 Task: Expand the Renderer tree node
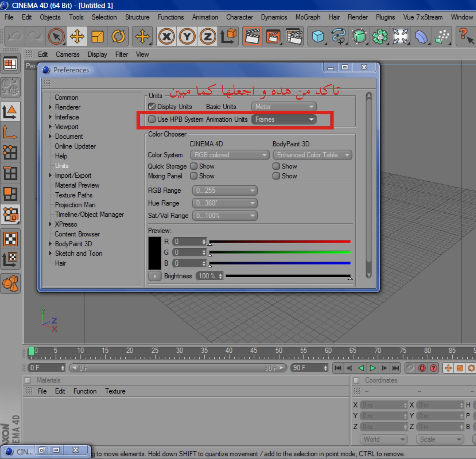(x=51, y=107)
